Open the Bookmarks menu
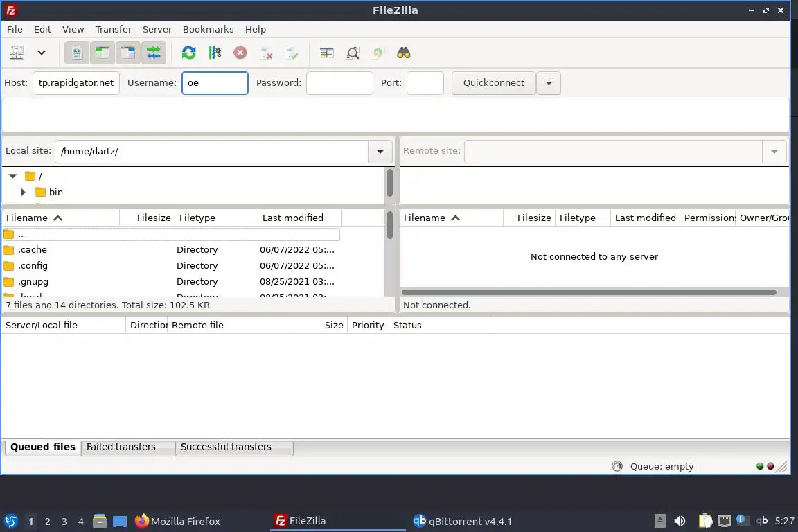 (x=208, y=30)
